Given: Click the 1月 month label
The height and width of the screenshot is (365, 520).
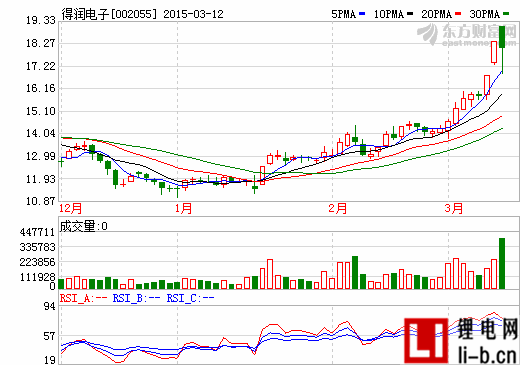Looking at the screenshot, I should (183, 208).
